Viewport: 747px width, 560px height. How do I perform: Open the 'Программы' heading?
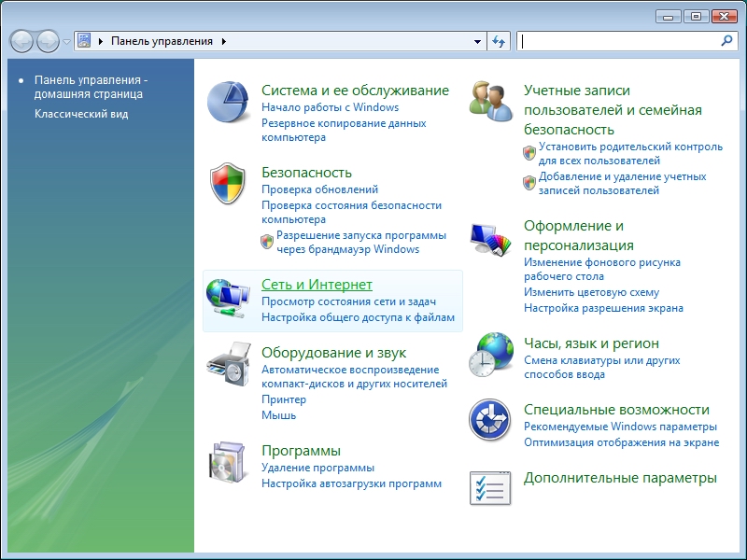point(301,451)
